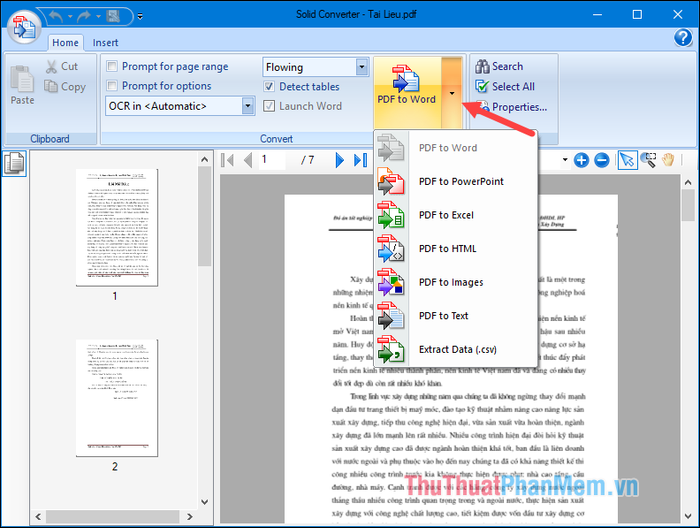Click the large PDF to Word button
Image resolution: width=700 pixels, height=528 pixels.
(x=407, y=92)
